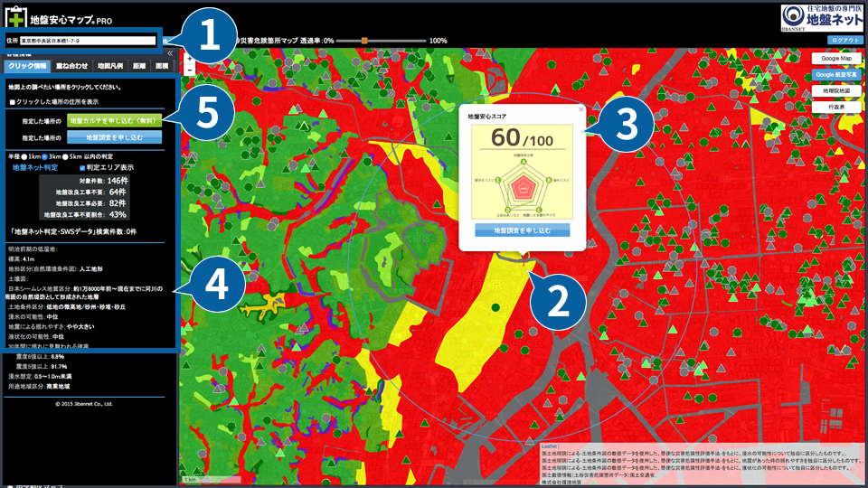Viewport: 868px width, 488px height.
Task: Open the クリック情報 tab
Action: 28,66
